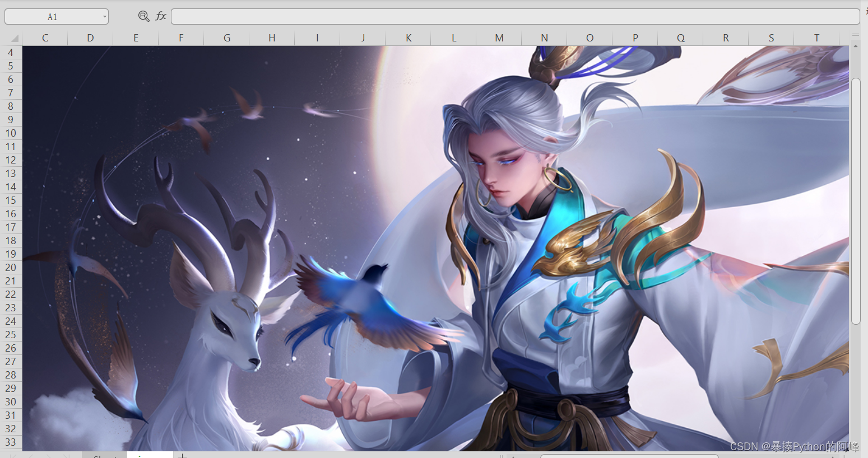Select row 7 header
The height and width of the screenshot is (458, 868).
[x=11, y=93]
